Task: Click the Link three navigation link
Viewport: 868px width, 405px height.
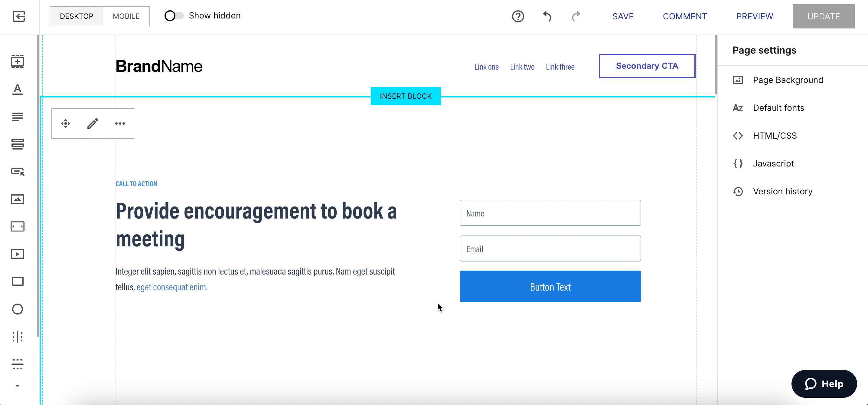Action: pos(560,67)
